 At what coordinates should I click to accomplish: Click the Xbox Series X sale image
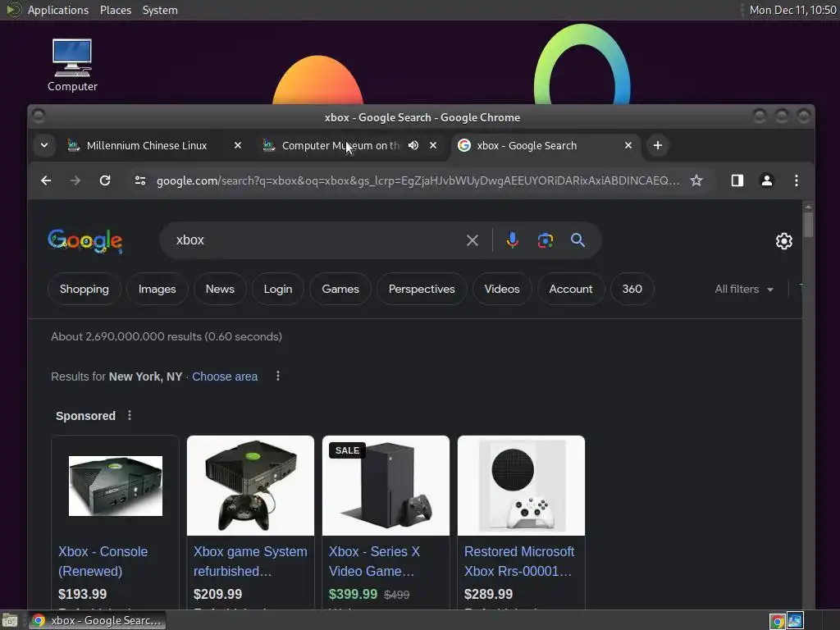[386, 486]
